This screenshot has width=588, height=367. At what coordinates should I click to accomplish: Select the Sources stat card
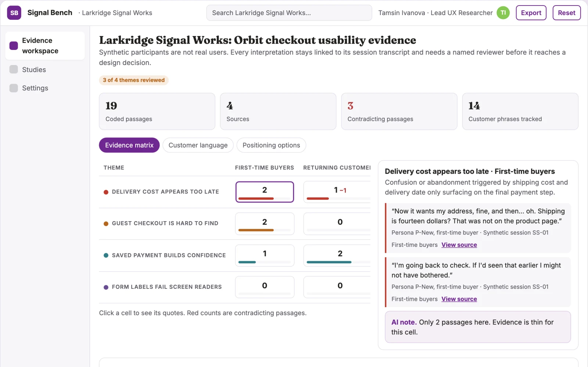(278, 111)
